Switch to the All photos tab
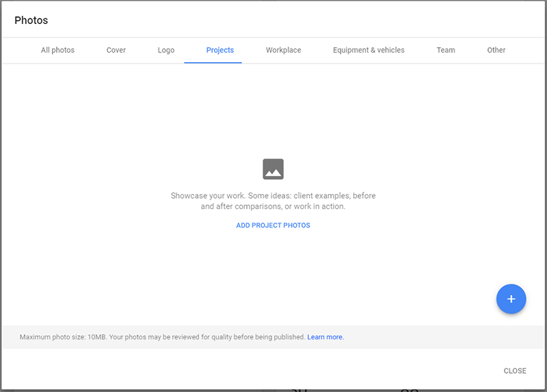 pyautogui.click(x=57, y=50)
